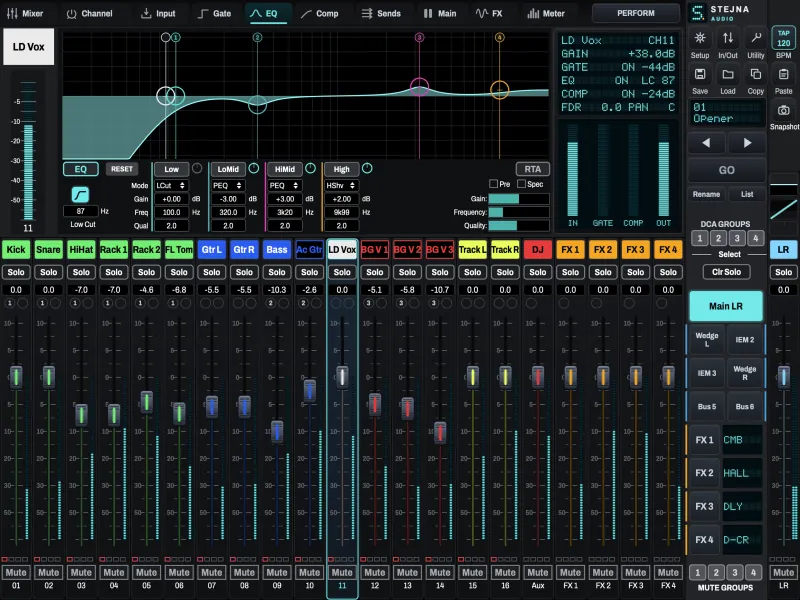The image size is (800, 600).
Task: Switch to the Comp tab
Action: pos(319,13)
